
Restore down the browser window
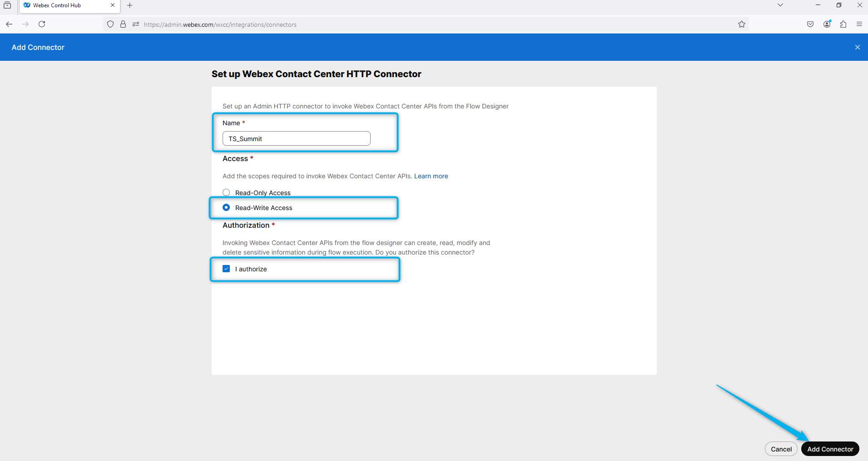pyautogui.click(x=839, y=5)
